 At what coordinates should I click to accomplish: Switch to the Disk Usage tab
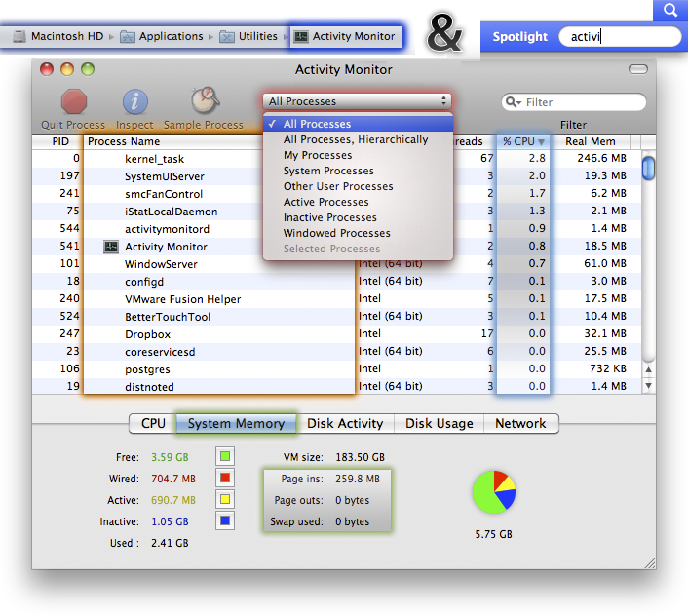[440, 423]
